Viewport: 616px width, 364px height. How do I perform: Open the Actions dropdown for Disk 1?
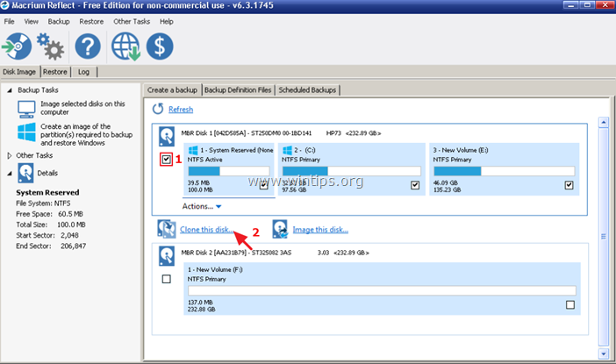202,206
